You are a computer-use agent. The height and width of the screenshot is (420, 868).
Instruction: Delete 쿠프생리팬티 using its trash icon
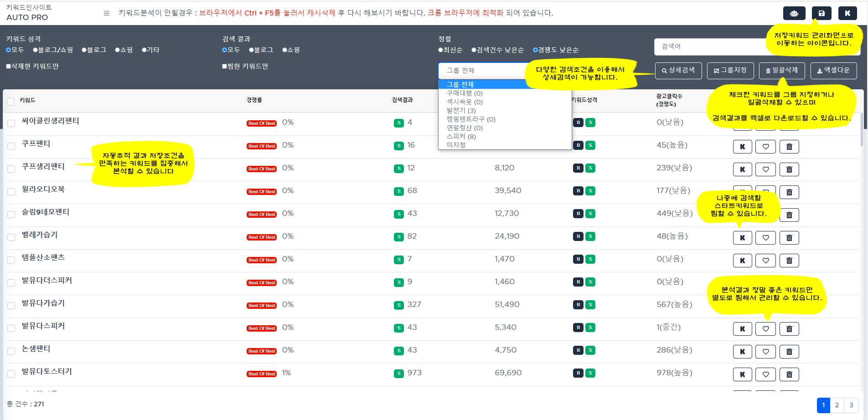789,169
